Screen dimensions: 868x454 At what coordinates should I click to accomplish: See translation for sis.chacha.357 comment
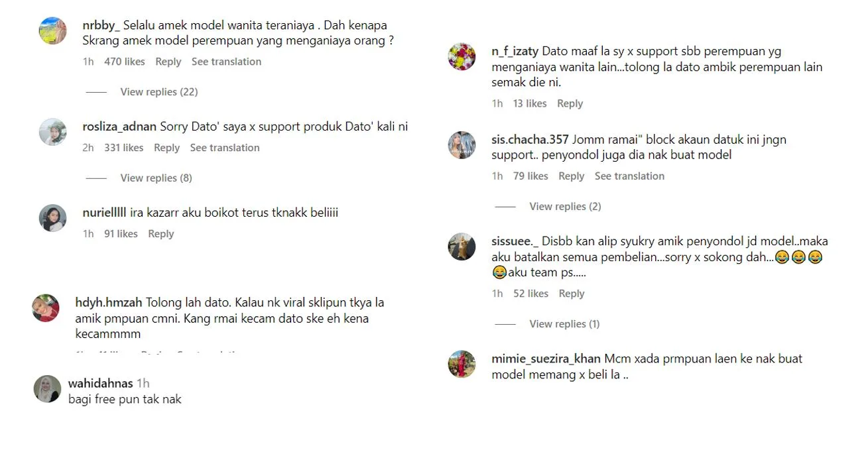629,176
